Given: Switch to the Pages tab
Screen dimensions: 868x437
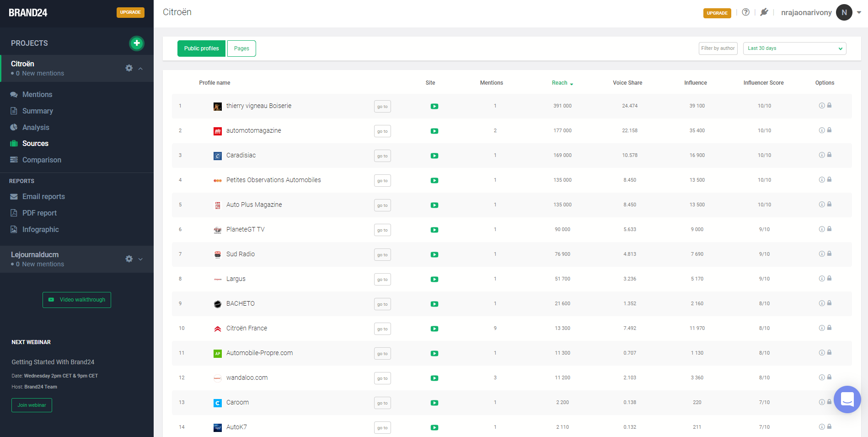Looking at the screenshot, I should pyautogui.click(x=241, y=49).
